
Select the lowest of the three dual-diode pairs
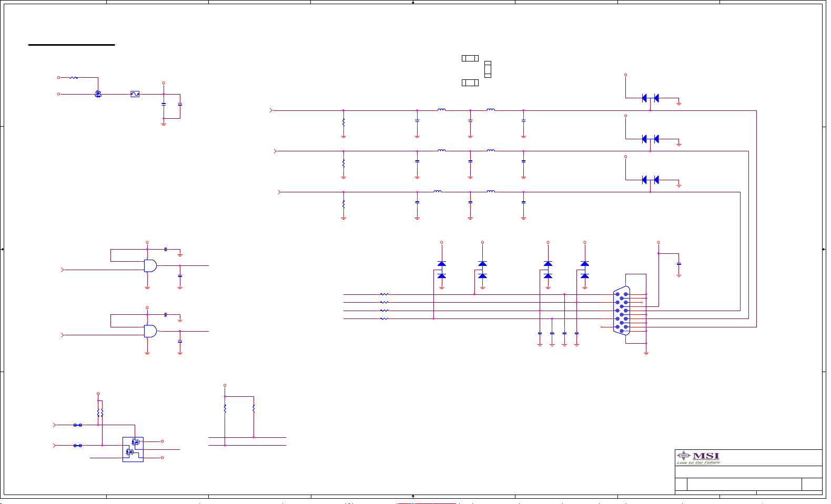tap(651, 180)
